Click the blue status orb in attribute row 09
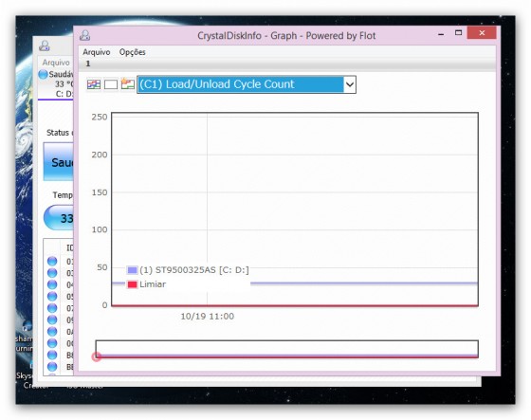531x420 pixels. 52,320
